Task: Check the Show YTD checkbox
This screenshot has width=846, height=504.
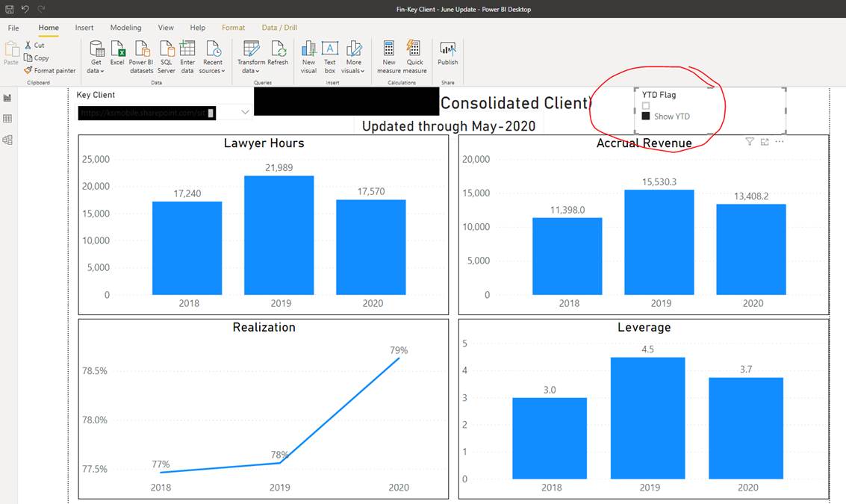Action: (647, 116)
